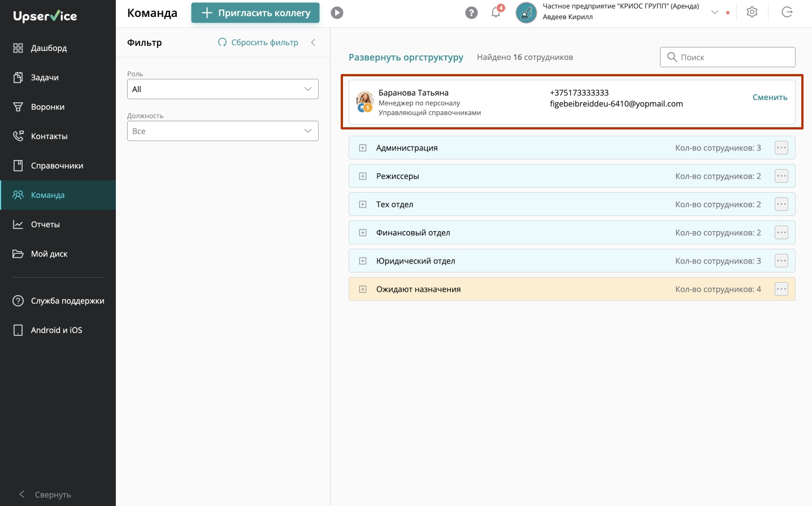Click Пригласить коллегу button
Screen dimensions: 812x506
255,12
